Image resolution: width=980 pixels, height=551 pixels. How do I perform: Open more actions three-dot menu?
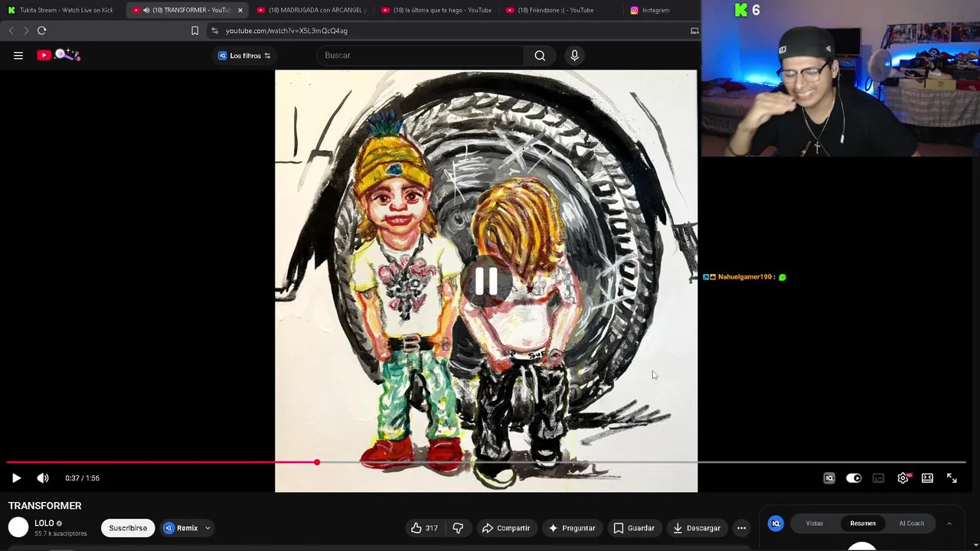(x=741, y=528)
